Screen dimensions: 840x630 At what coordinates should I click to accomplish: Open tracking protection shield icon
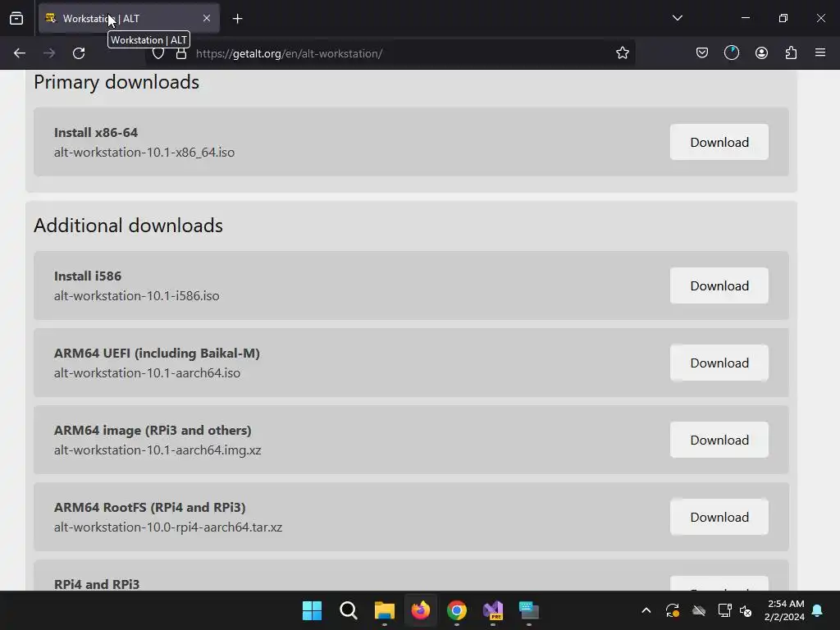tap(158, 53)
